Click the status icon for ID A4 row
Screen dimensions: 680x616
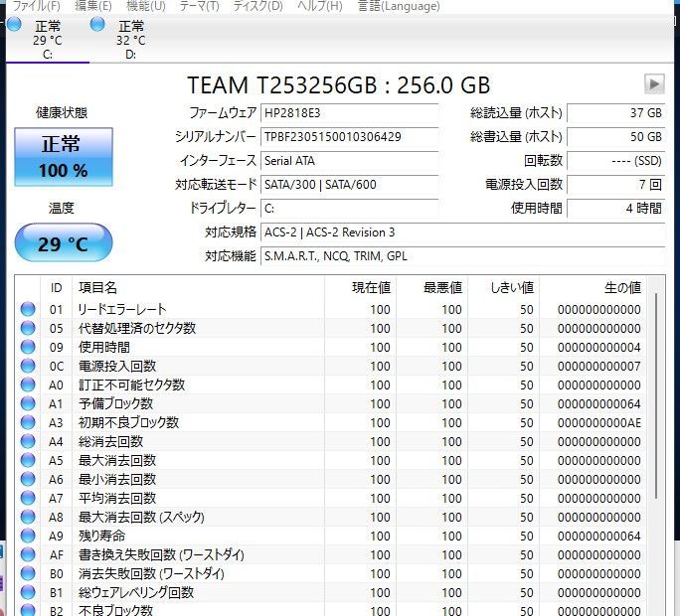(28, 441)
